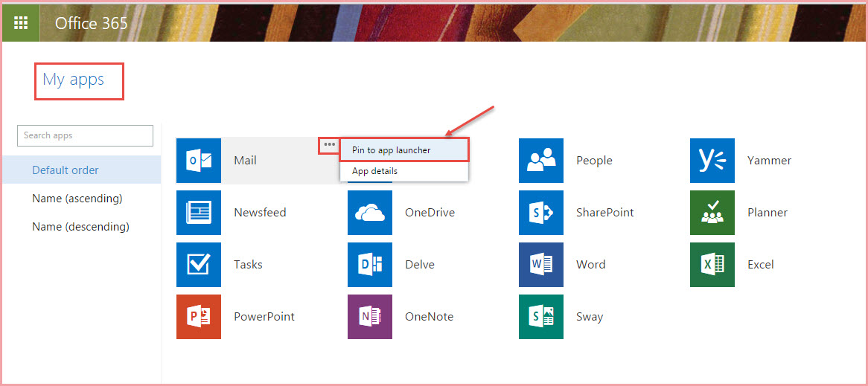The height and width of the screenshot is (386, 868).
Task: Click the Search apps input field
Action: click(x=86, y=135)
